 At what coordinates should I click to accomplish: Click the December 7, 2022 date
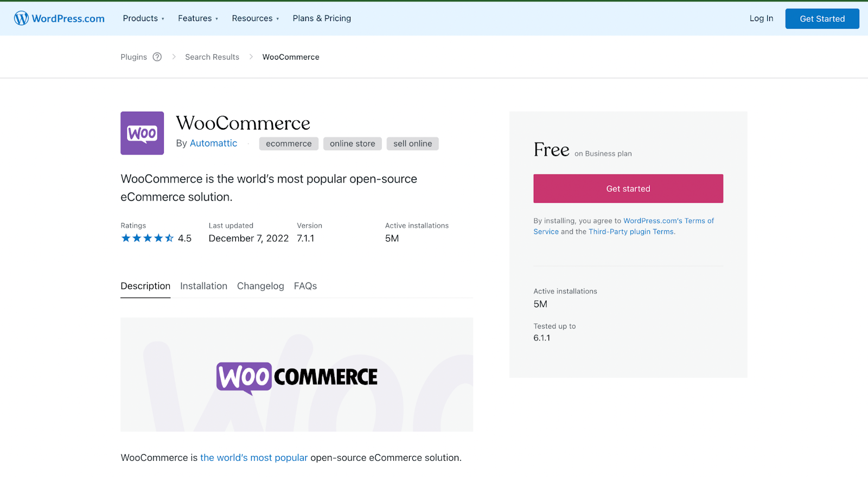point(248,238)
